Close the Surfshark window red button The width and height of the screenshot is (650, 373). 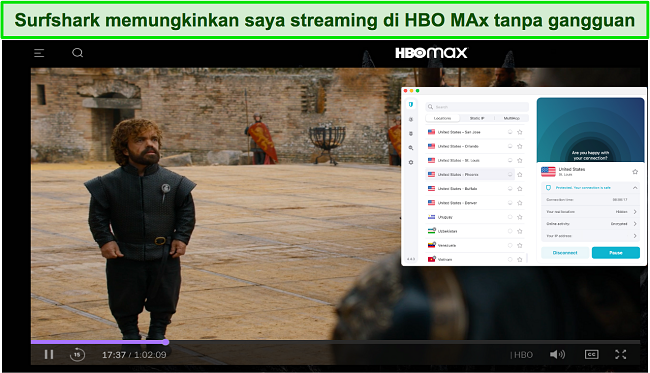(x=405, y=91)
